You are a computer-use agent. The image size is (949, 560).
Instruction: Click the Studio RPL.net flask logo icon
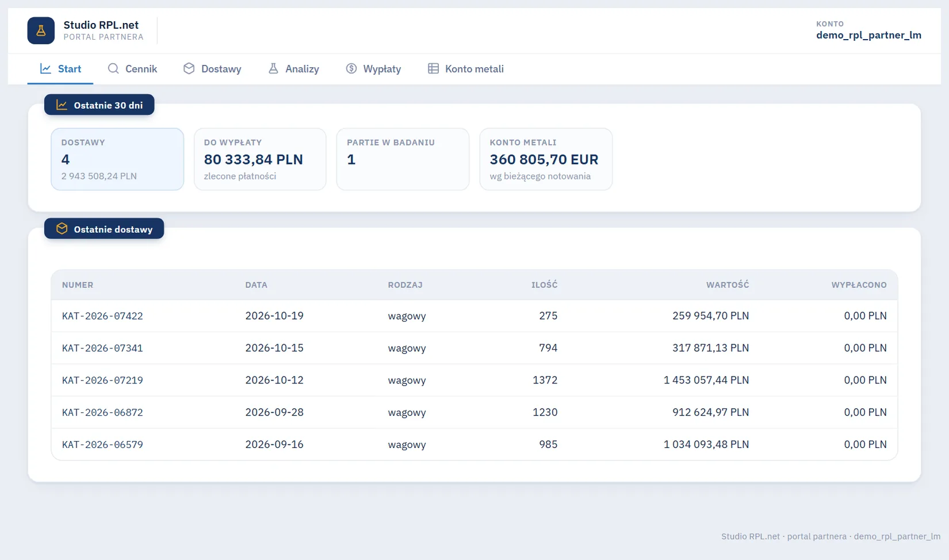[41, 30]
